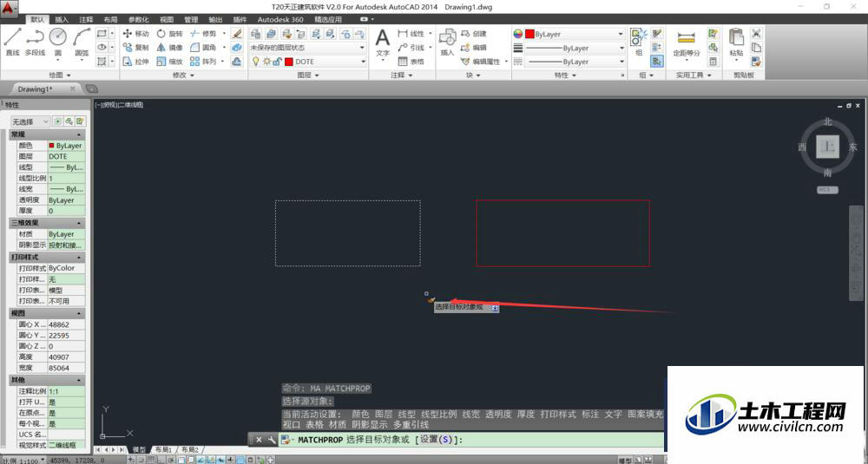Click the red DOTE layer color swatch
This screenshot has height=464, width=868.
coord(288,62)
